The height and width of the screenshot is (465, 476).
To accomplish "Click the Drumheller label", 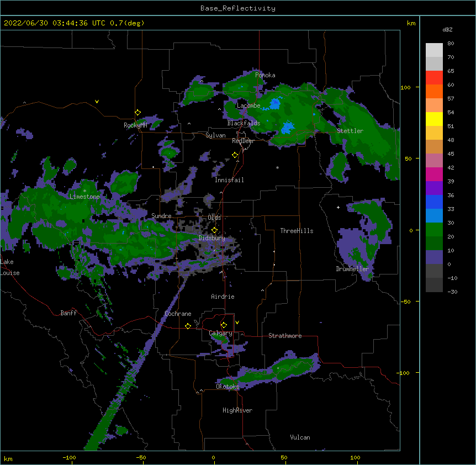I will 352,269.
